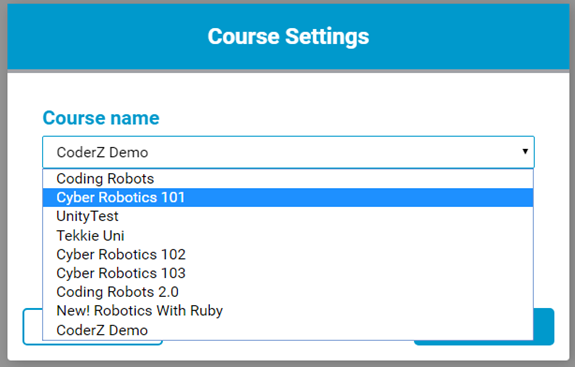
Task: Pick the Coding Robots 2.0 course
Action: [x=288, y=292]
